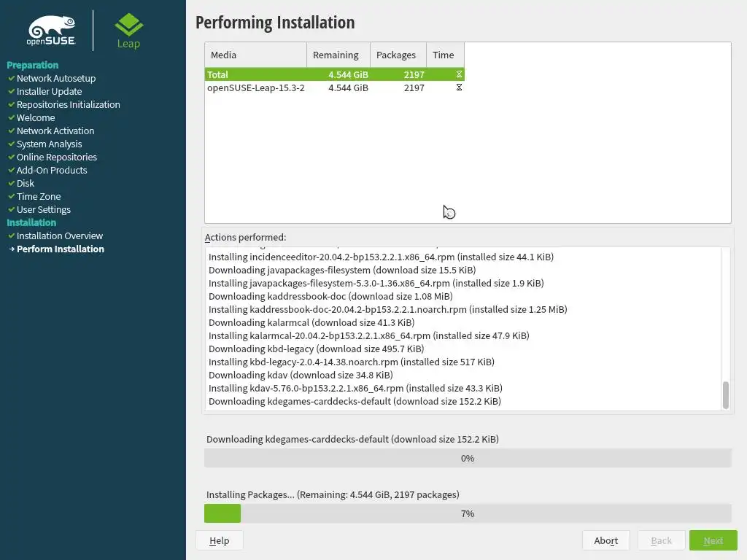Click the log line Downloading kaddressbook-doc

pyautogui.click(x=330, y=296)
